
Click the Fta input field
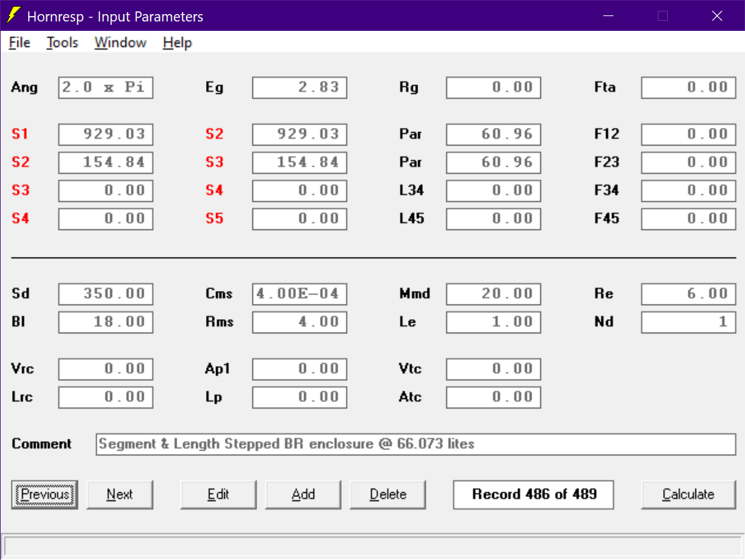pyautogui.click(x=689, y=87)
